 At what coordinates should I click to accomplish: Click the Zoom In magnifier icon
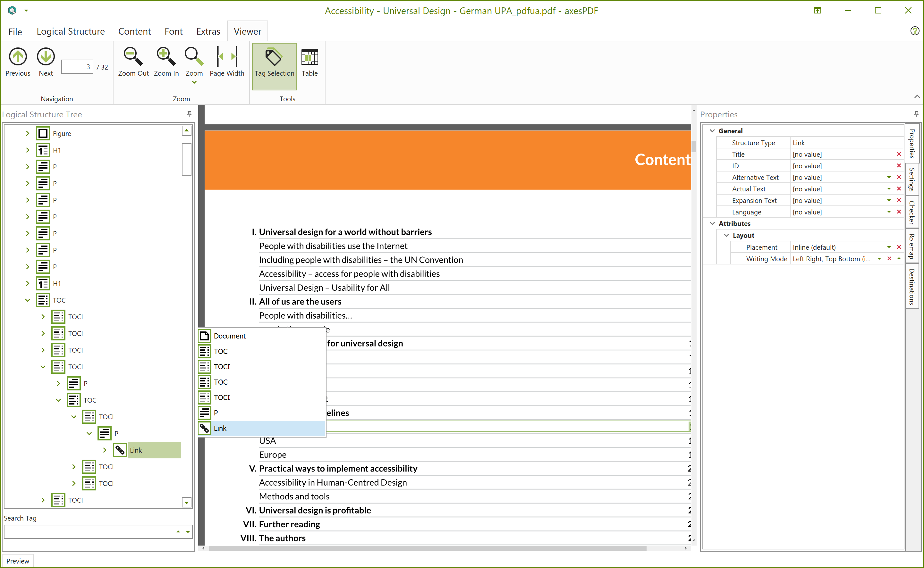coord(166,57)
